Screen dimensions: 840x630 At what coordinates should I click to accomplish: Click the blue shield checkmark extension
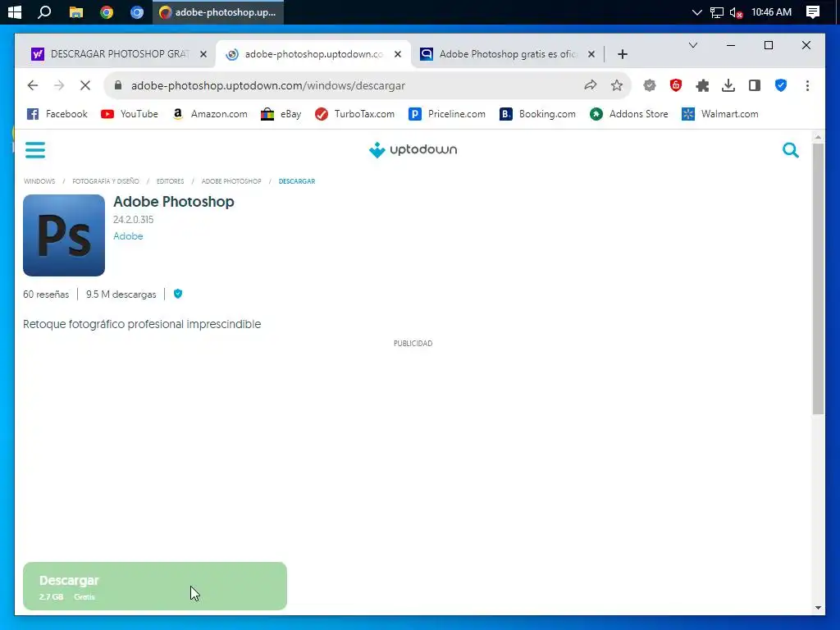coord(781,85)
